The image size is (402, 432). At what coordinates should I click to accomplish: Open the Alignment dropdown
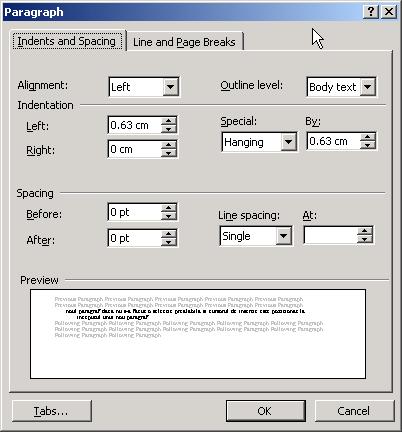[170, 87]
